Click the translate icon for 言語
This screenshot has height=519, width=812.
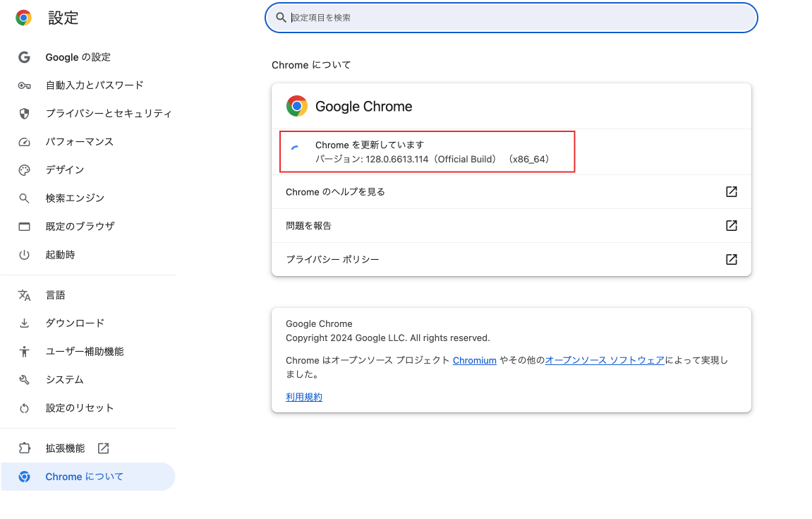(x=25, y=295)
